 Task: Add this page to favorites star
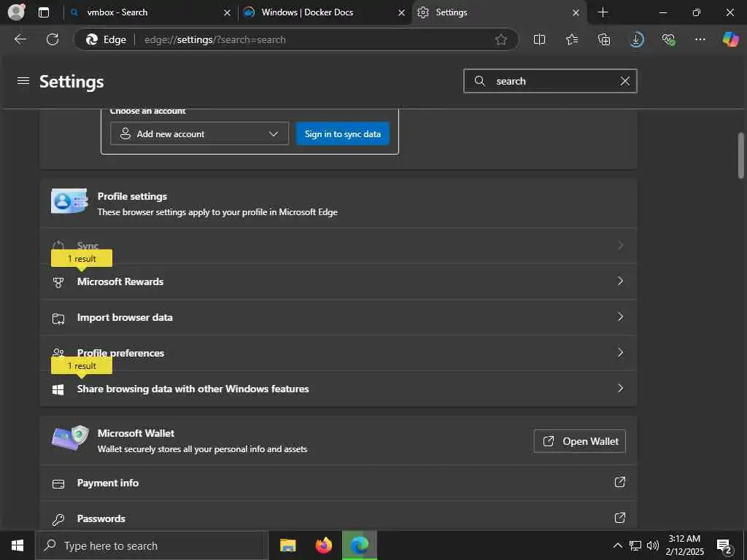coord(500,39)
